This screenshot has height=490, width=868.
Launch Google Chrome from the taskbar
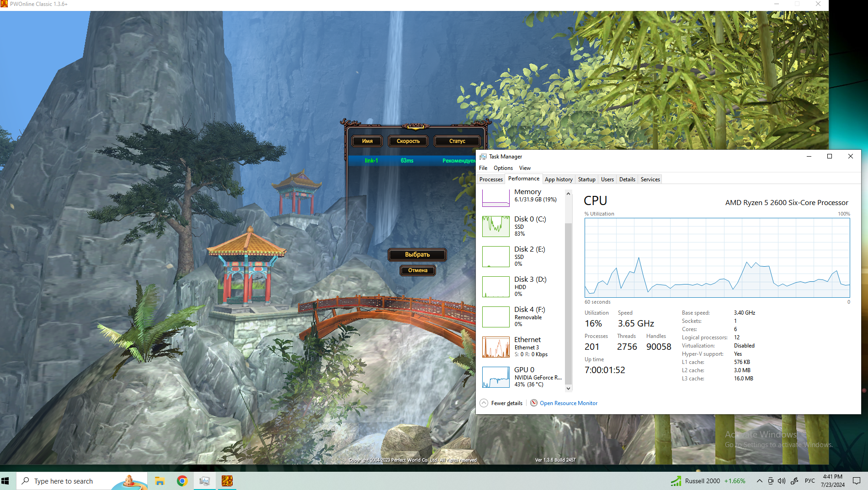(182, 481)
